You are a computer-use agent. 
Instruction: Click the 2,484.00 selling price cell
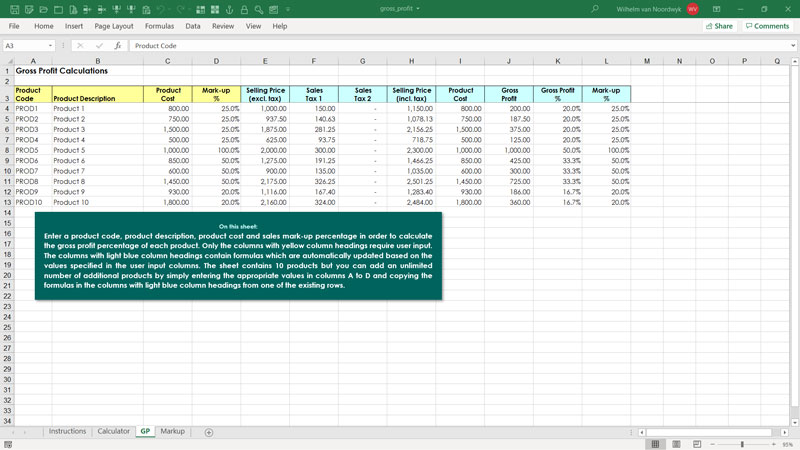point(411,202)
